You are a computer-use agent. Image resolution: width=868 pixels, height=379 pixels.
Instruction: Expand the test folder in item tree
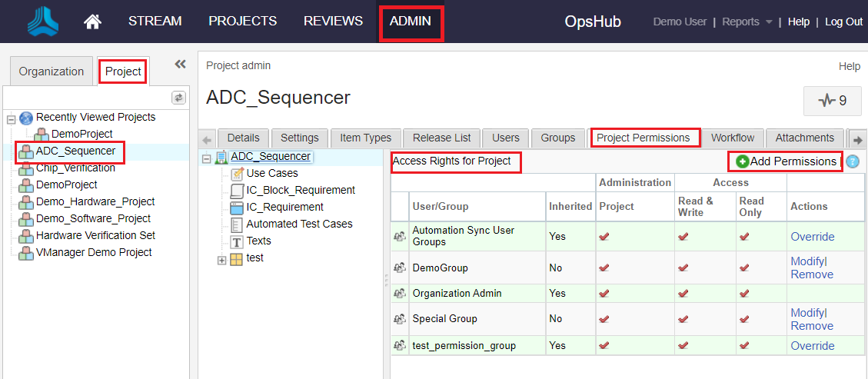222,260
